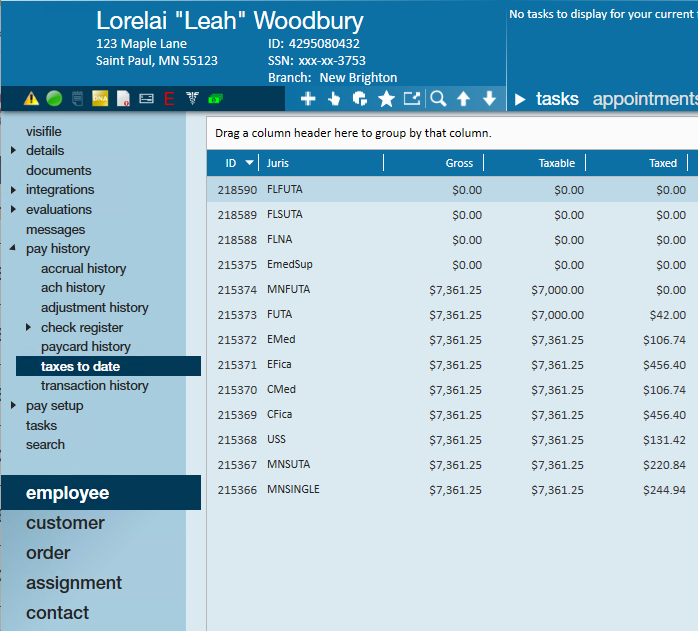Select the USS row
Screen dimensions: 698x631
click(452, 440)
